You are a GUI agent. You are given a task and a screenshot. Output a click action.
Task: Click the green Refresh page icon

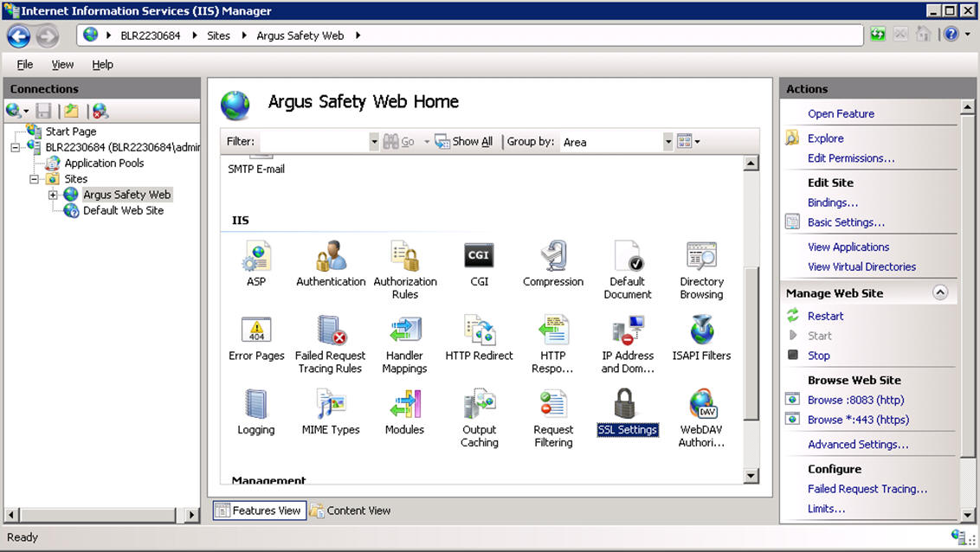878,35
